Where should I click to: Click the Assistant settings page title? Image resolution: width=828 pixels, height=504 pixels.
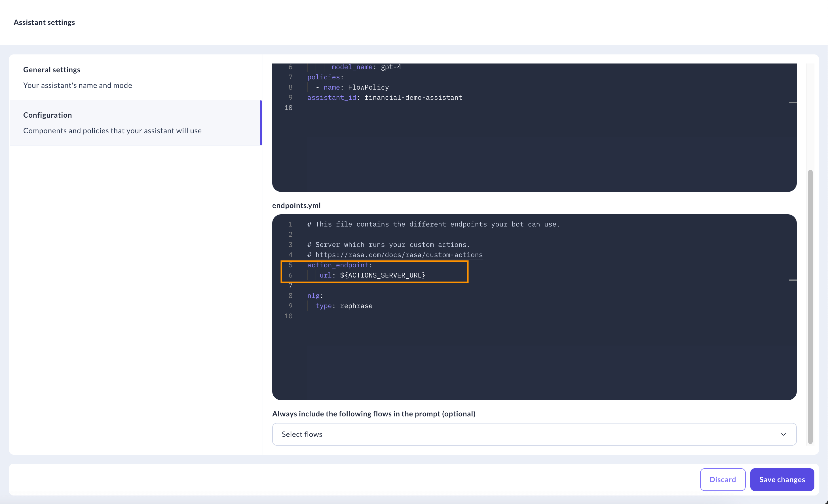pos(44,22)
